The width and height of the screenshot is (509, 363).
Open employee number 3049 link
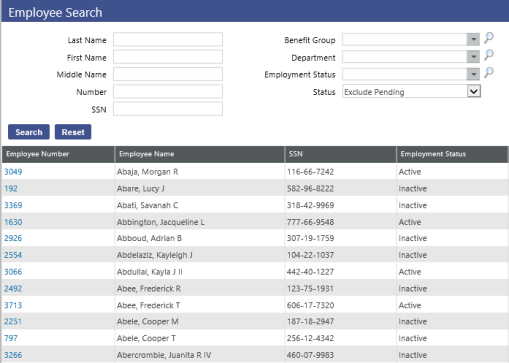coord(13,172)
